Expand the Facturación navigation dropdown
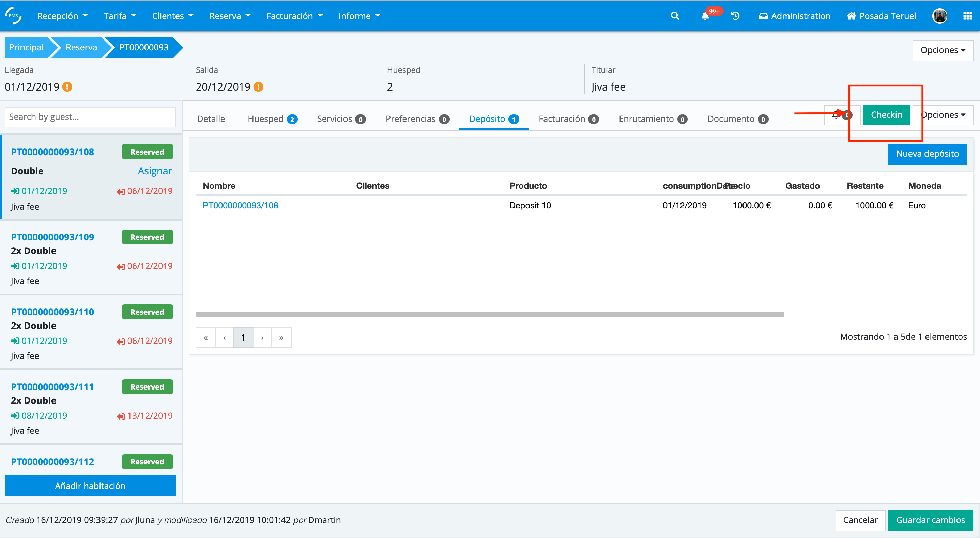Screen dimensions: 980x538 pos(294,16)
